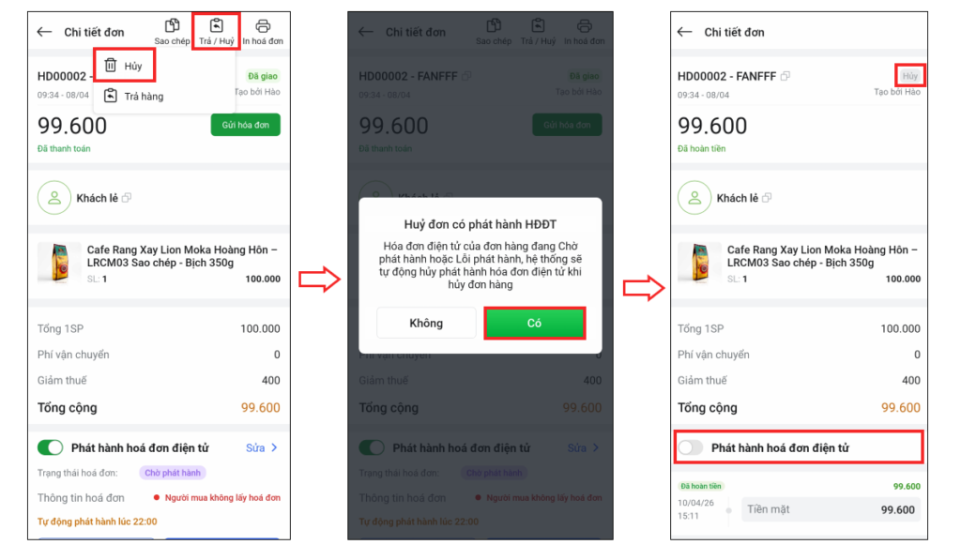Expand e-invoice details via Sửa chevron
Image resolution: width=961 pixels, height=560 pixels.
pyautogui.click(x=263, y=448)
